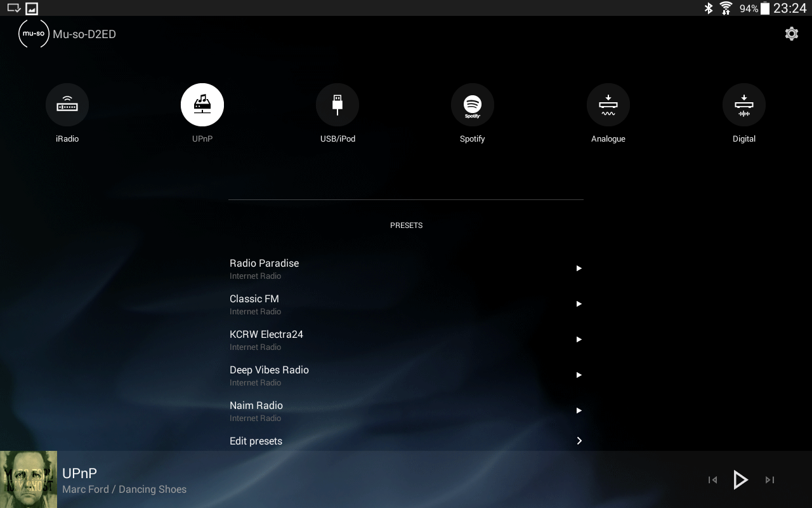Start the KCRW Electra24 preset
This screenshot has width=812, height=508.
[x=579, y=339]
